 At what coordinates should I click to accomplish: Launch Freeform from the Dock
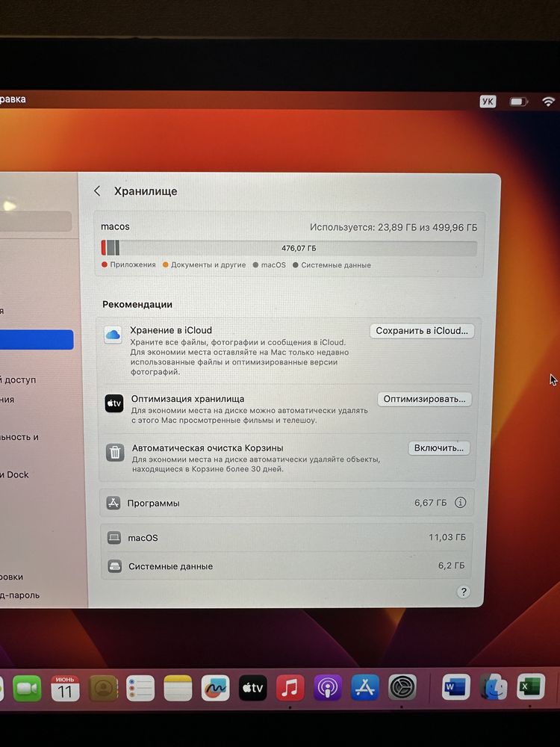215,687
